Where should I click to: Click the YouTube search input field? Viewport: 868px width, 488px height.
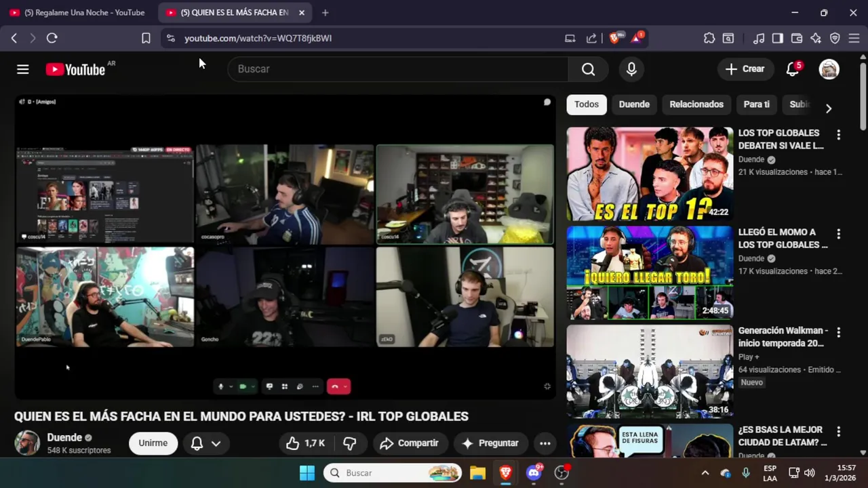(398, 69)
